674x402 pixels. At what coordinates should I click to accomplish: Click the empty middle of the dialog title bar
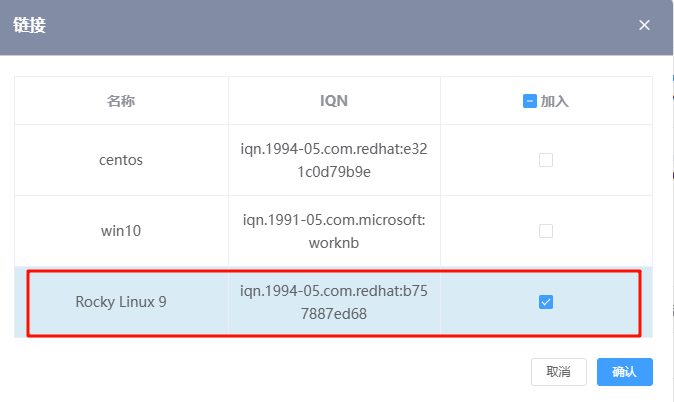click(330, 26)
